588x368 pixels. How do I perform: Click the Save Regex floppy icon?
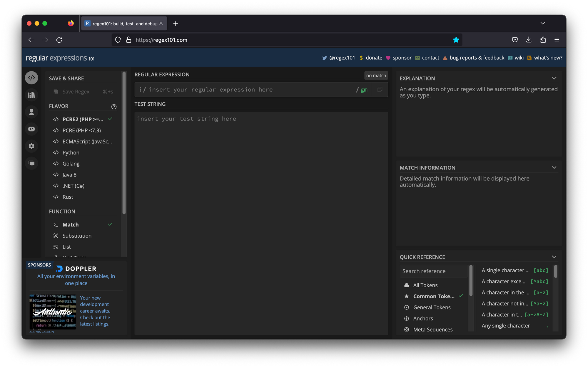[x=56, y=92]
